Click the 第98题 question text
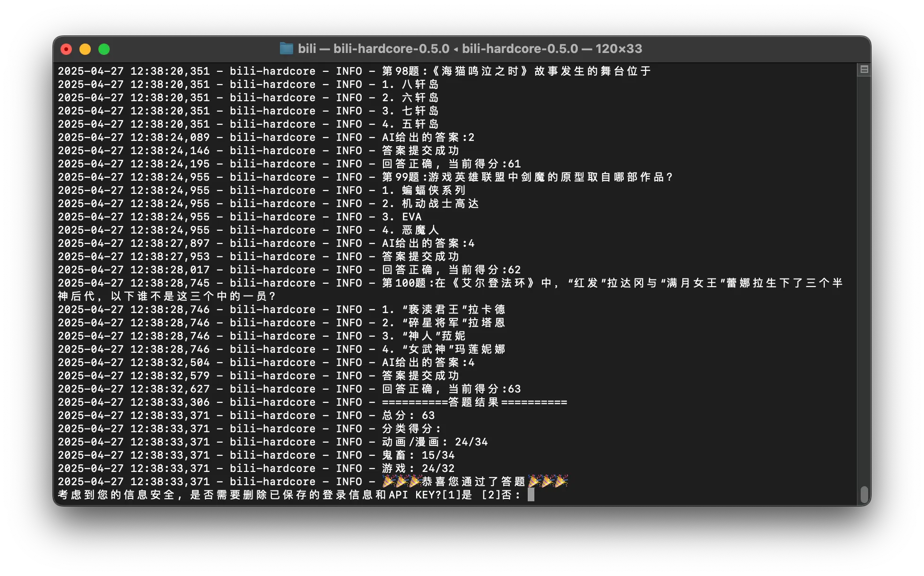The height and width of the screenshot is (576, 924). (516, 71)
